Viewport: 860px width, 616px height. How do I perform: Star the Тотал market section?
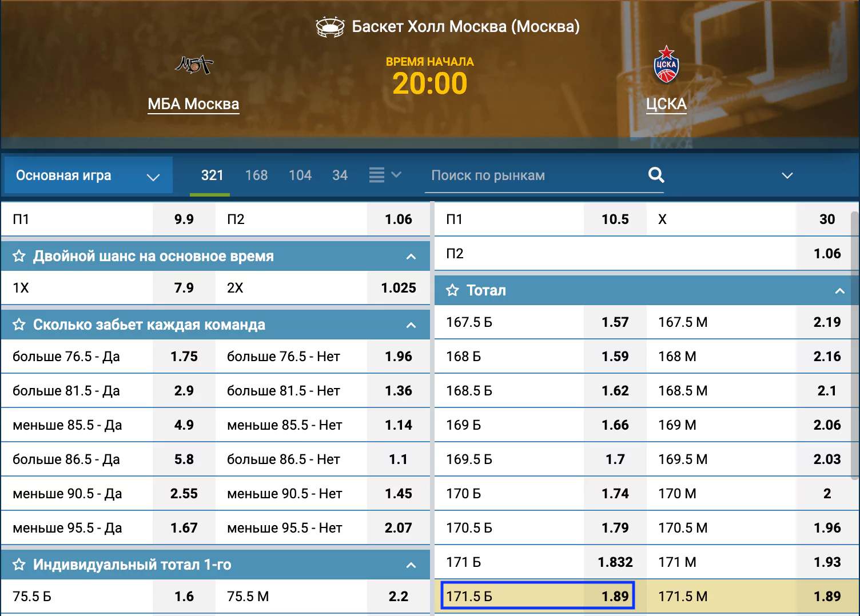(452, 290)
